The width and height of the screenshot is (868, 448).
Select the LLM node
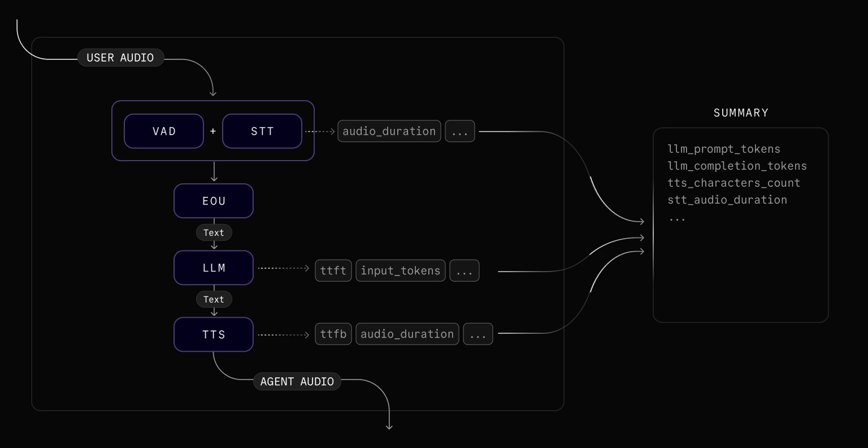(x=214, y=268)
